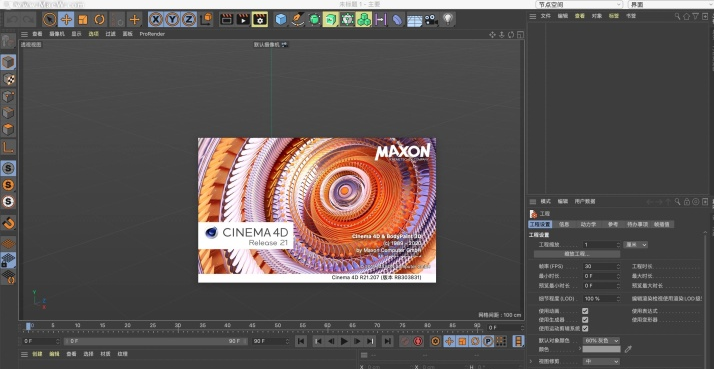Go to start of animation
Image resolution: width=714 pixels, height=369 pixels.
301,341
